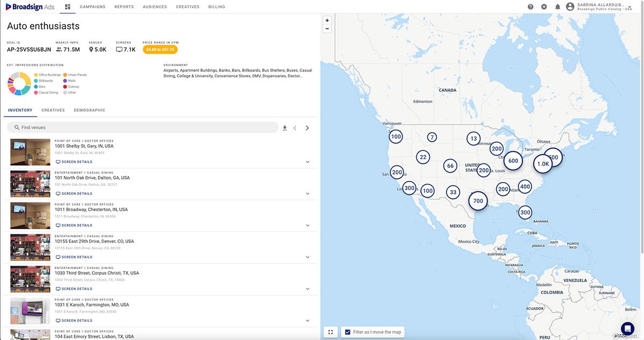Select venue name 1030 Third Street, Corpus Christi

pos(97,273)
